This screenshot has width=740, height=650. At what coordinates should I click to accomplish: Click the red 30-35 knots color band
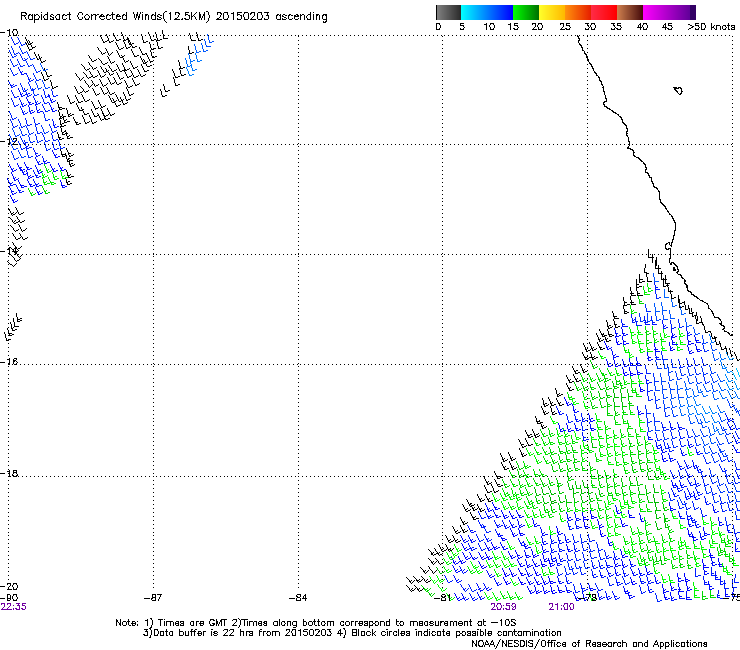(x=604, y=12)
